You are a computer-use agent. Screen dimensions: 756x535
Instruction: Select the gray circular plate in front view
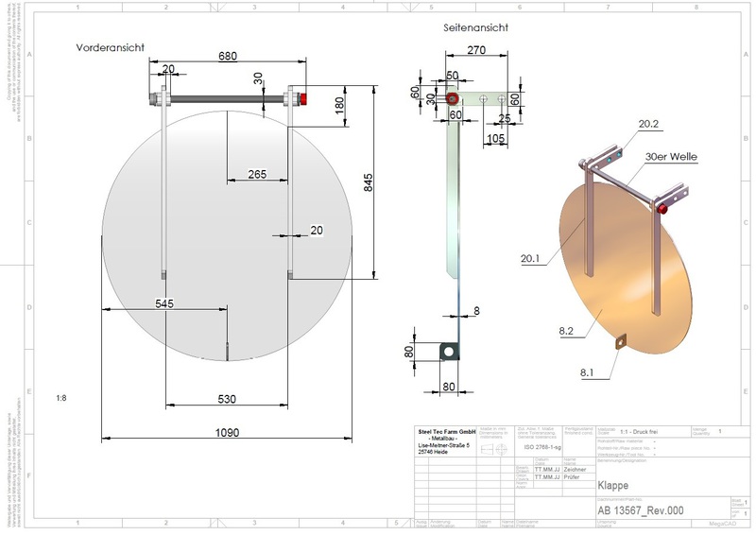[227, 236]
